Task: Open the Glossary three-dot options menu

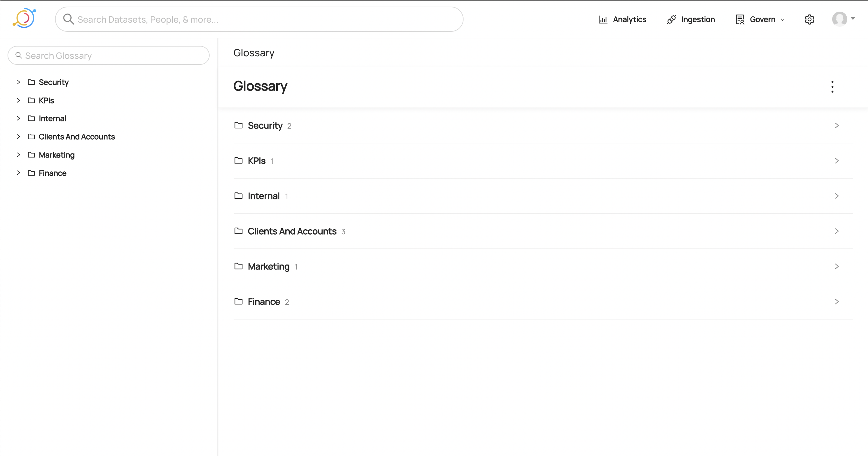Action: tap(832, 87)
